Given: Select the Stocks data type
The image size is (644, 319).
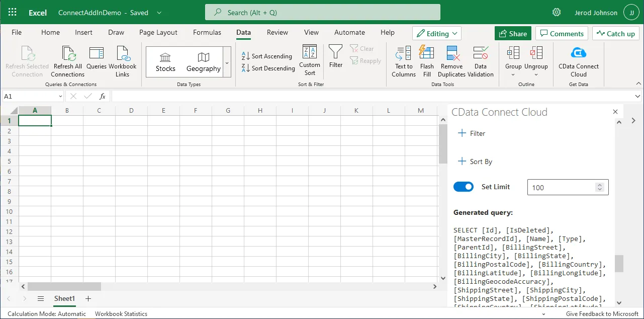Looking at the screenshot, I should 165,62.
